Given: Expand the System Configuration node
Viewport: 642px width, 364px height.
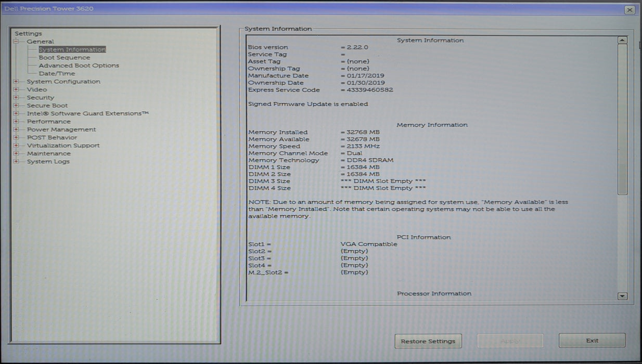Looking at the screenshot, I should (x=16, y=82).
